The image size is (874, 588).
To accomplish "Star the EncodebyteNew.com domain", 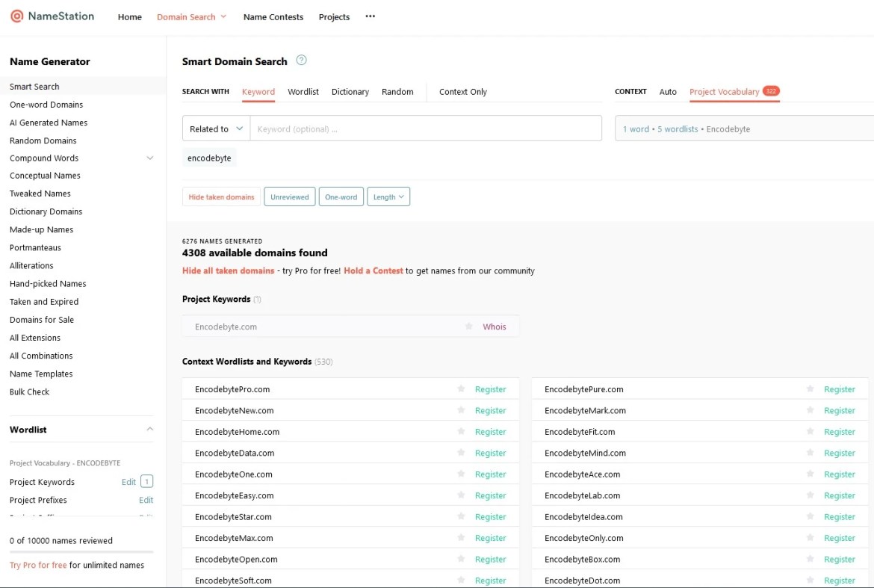I will pos(461,409).
